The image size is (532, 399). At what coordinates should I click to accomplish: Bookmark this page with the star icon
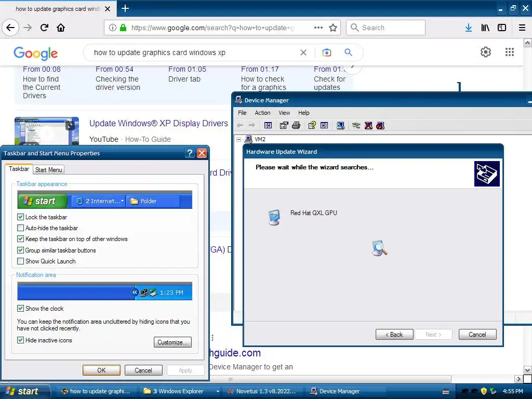coord(333,28)
